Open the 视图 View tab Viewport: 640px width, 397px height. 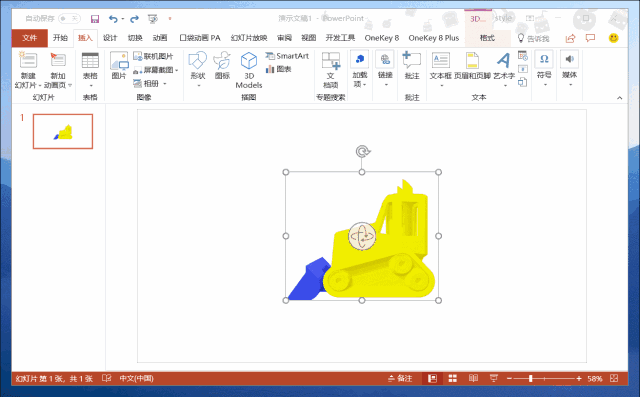pyautogui.click(x=309, y=38)
